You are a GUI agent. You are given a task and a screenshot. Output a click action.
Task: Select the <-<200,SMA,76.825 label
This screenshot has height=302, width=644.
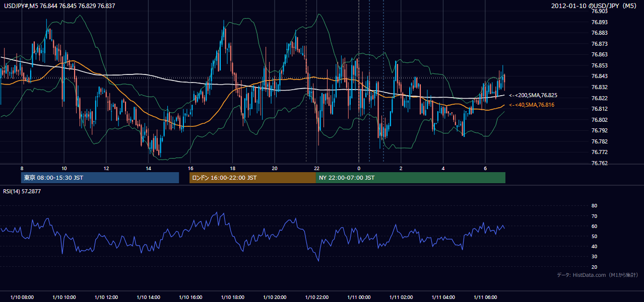[533, 95]
